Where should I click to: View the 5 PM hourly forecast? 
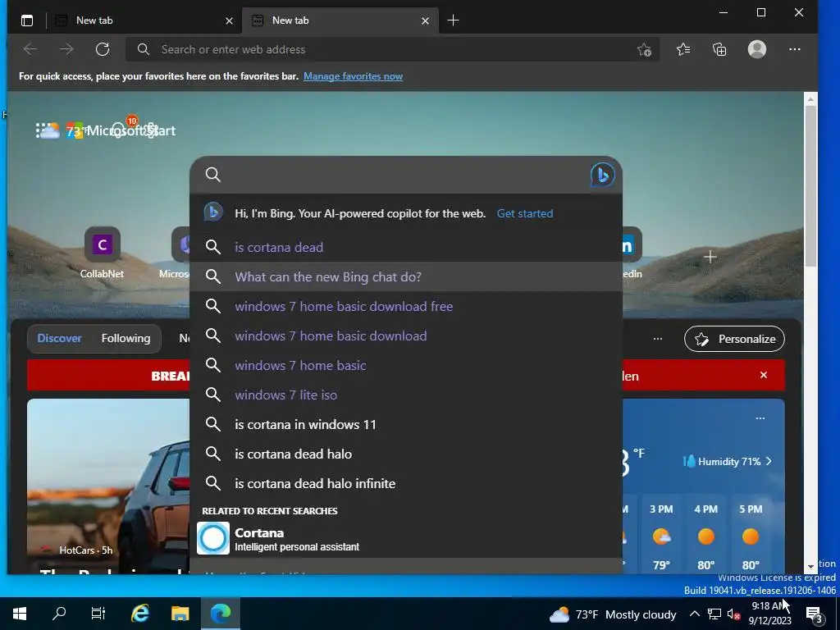point(751,536)
